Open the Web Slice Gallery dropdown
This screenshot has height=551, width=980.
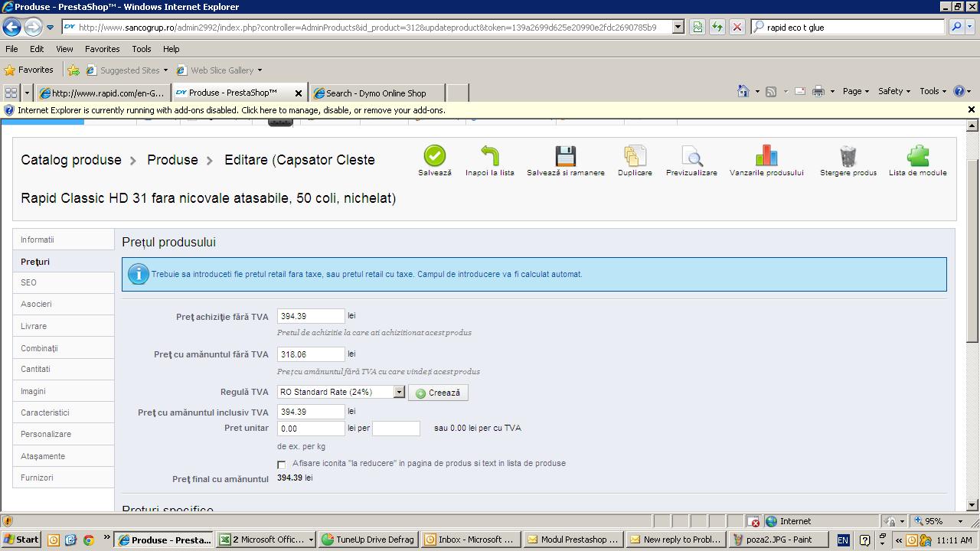pos(260,70)
